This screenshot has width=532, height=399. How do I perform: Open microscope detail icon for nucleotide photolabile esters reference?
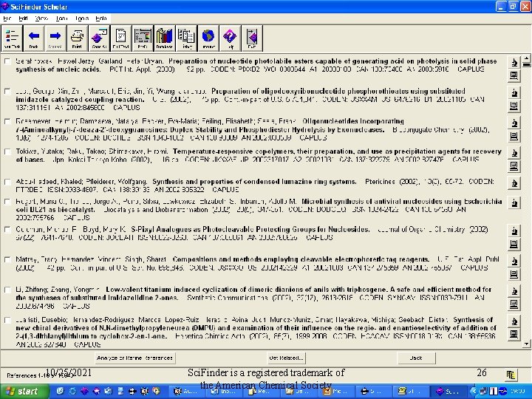[514, 62]
